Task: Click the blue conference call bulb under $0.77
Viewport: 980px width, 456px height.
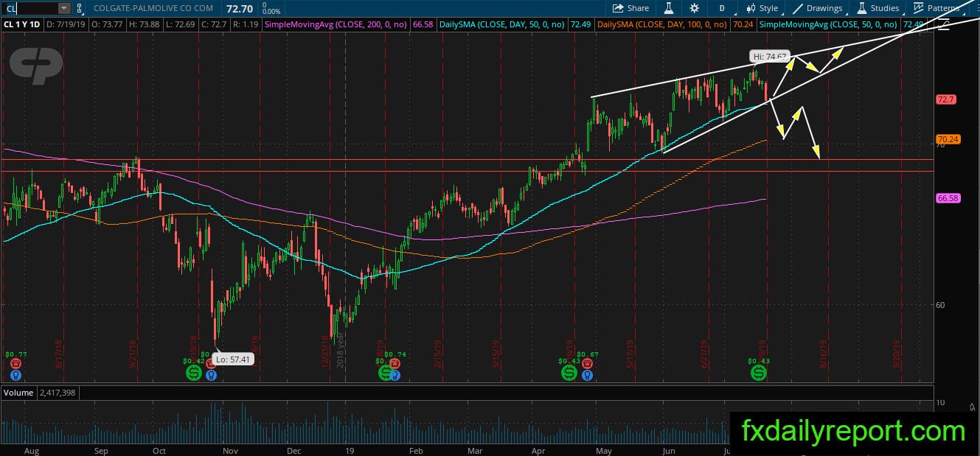Action: click(x=15, y=375)
